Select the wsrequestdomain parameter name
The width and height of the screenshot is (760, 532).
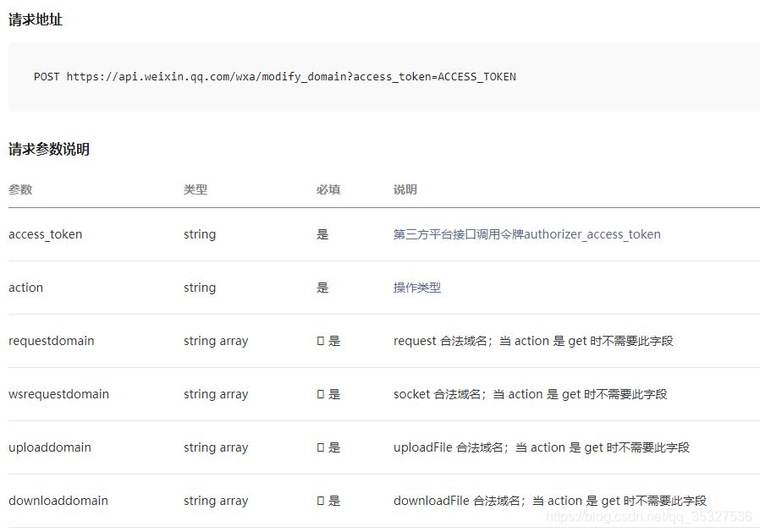tap(59, 394)
